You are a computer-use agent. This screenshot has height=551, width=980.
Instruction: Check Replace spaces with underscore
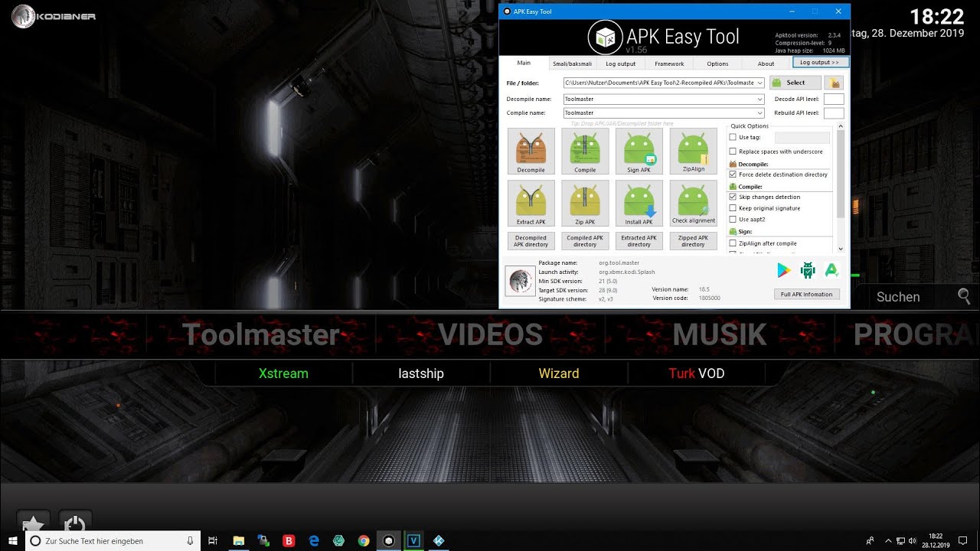coord(733,152)
